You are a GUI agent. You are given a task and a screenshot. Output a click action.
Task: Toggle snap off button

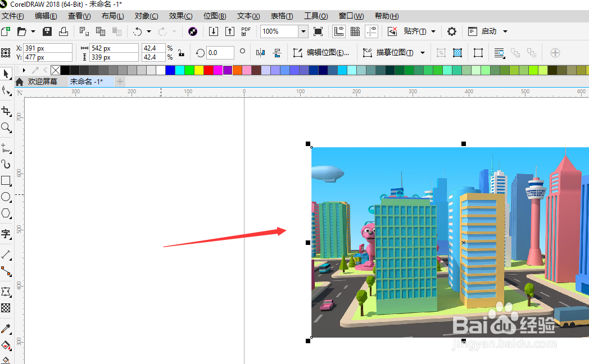tap(392, 31)
